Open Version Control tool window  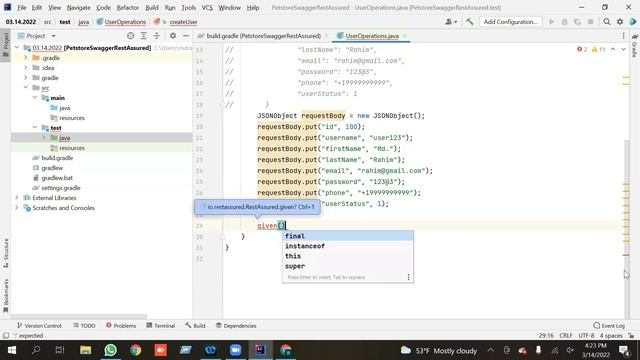pos(39,326)
